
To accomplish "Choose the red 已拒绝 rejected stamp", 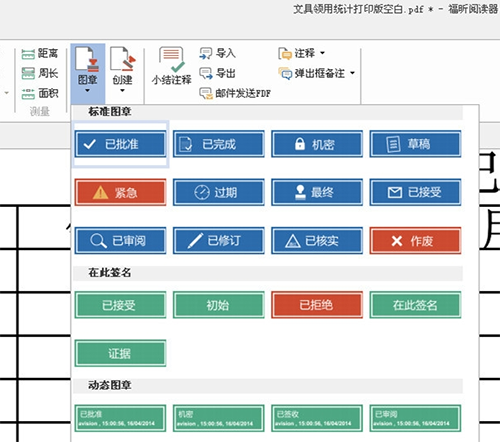I will tap(317, 305).
